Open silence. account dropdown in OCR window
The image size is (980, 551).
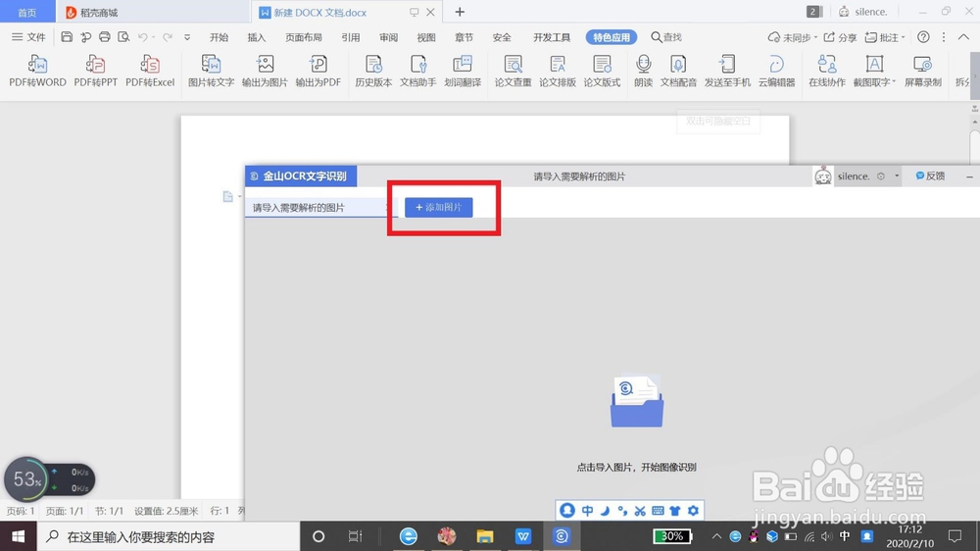[897, 176]
